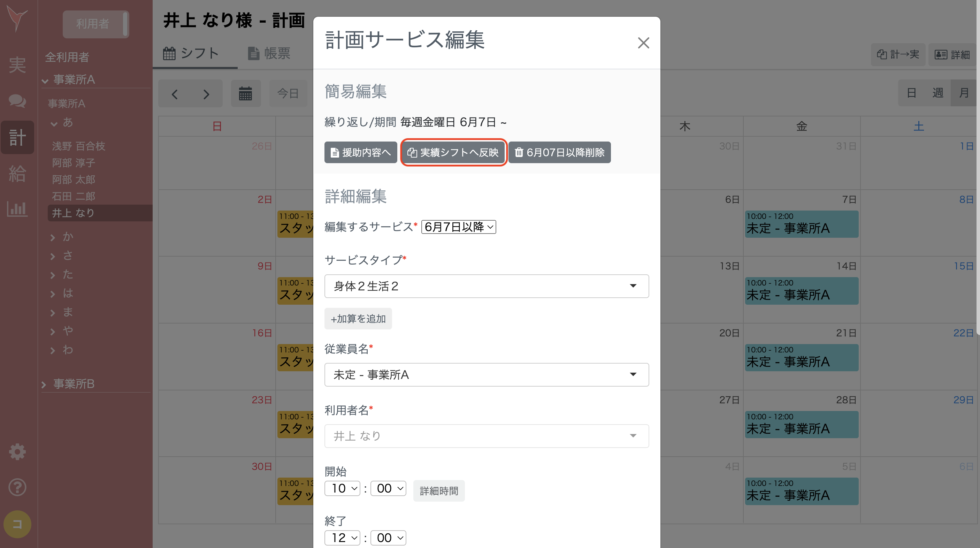Open the 従業員名 dropdown showing 未定 - 事業所A
Image resolution: width=980 pixels, height=548 pixels.
point(486,374)
